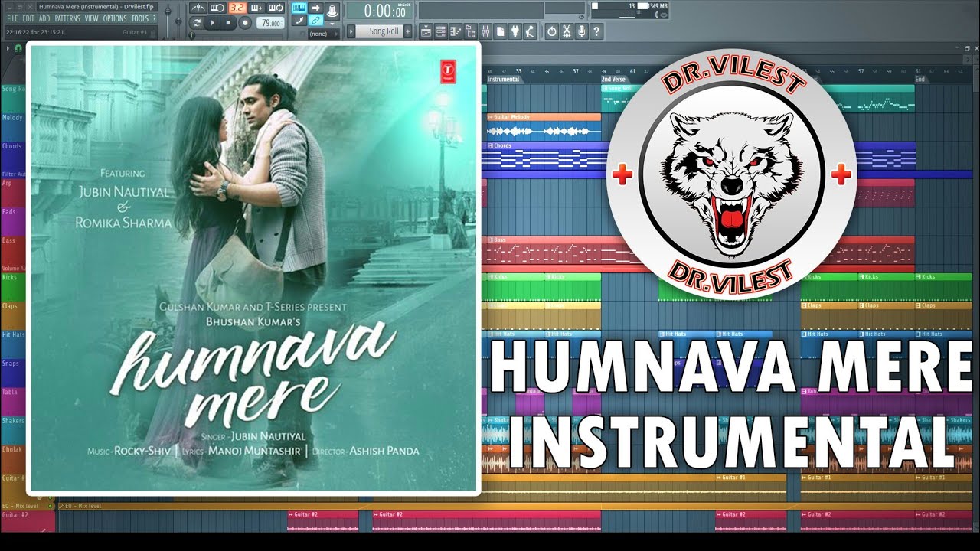This screenshot has width=980, height=551.
Task: Toggle loop recording
Action: [276, 8]
